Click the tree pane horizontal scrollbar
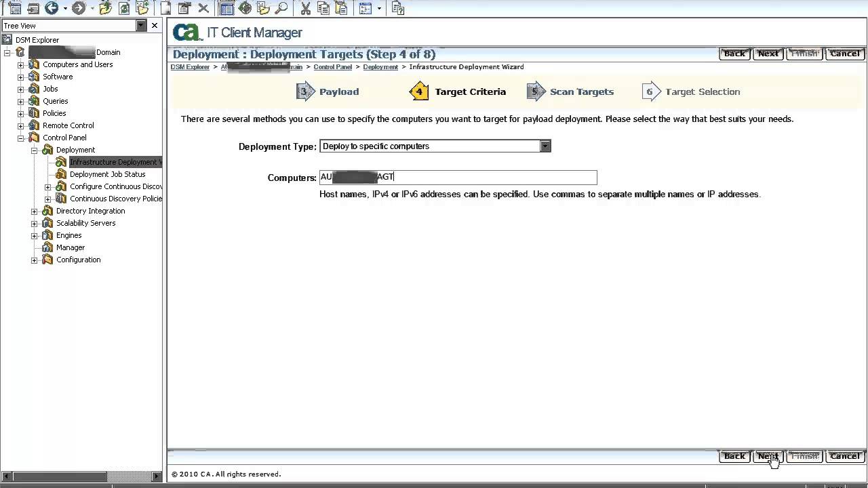This screenshot has width=868, height=488. 80,476
